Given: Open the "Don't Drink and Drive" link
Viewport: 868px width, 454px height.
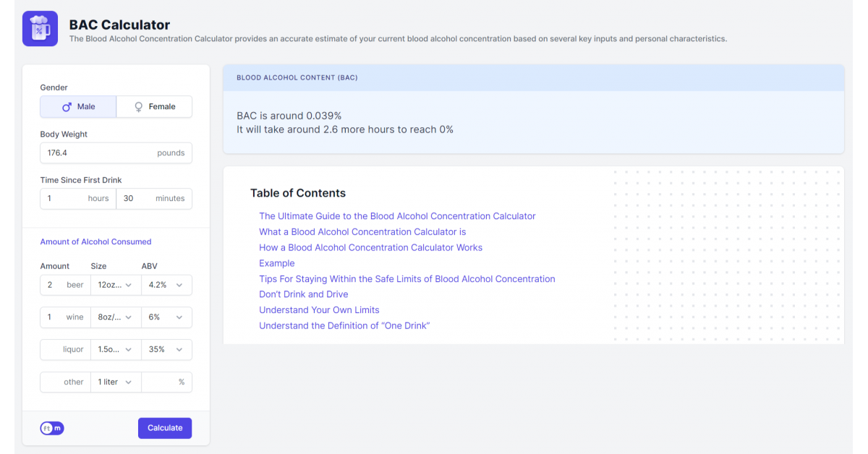Looking at the screenshot, I should (304, 295).
